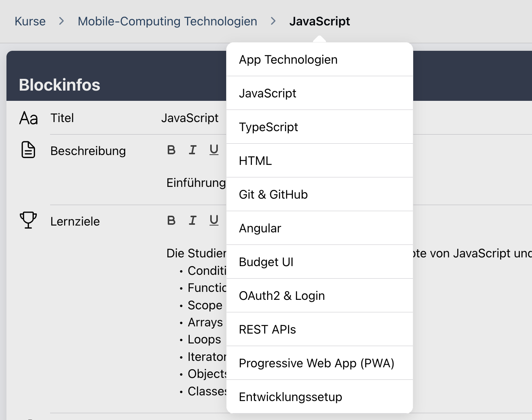Choose JavaScript in the block menu
This screenshot has height=420, width=532.
click(320, 93)
